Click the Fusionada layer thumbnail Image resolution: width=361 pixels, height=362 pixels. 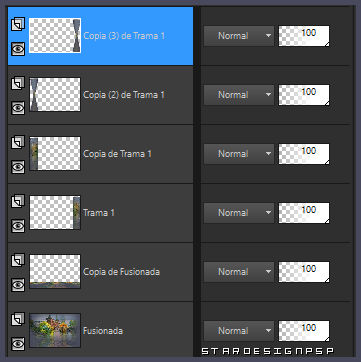[x=55, y=330]
